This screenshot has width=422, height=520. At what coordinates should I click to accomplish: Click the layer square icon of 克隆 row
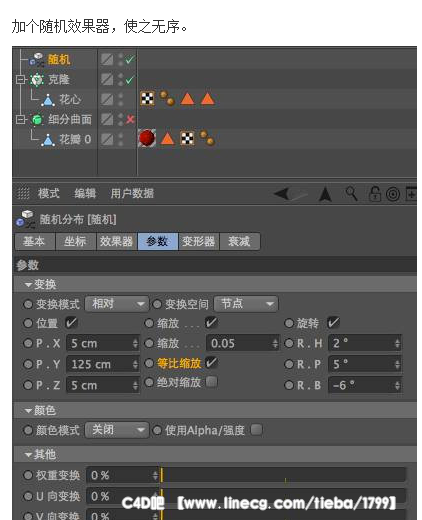[107, 79]
